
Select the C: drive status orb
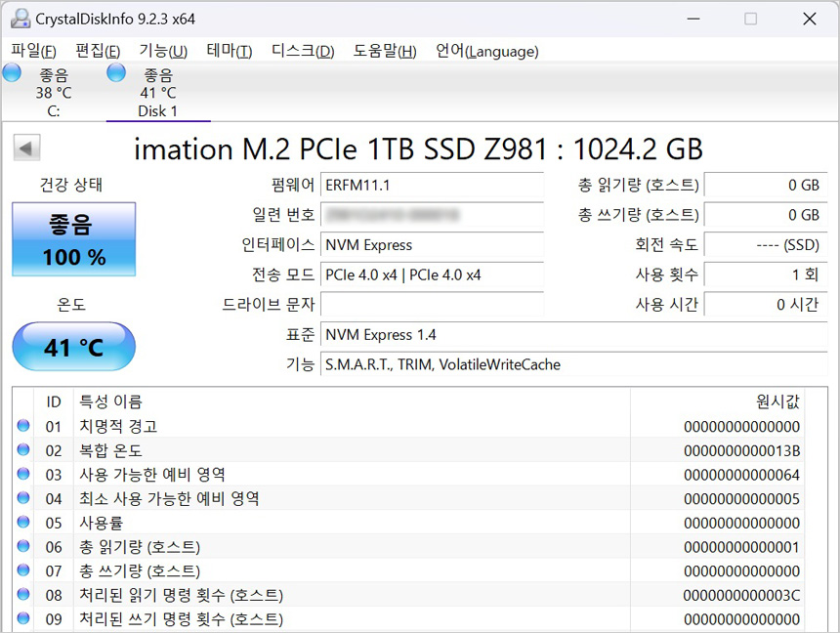pyautogui.click(x=13, y=73)
